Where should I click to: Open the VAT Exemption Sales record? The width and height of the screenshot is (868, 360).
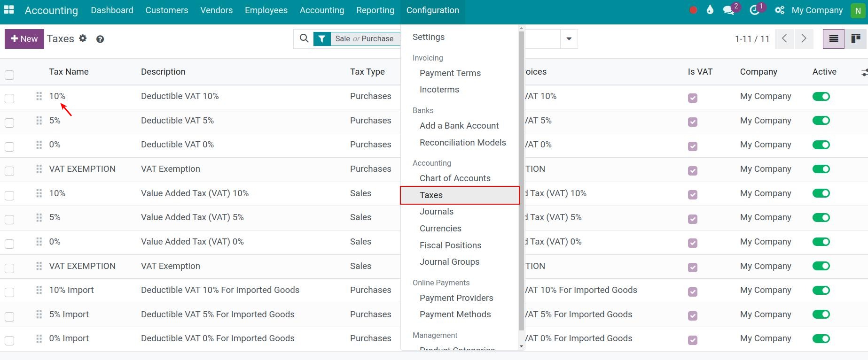click(x=171, y=266)
